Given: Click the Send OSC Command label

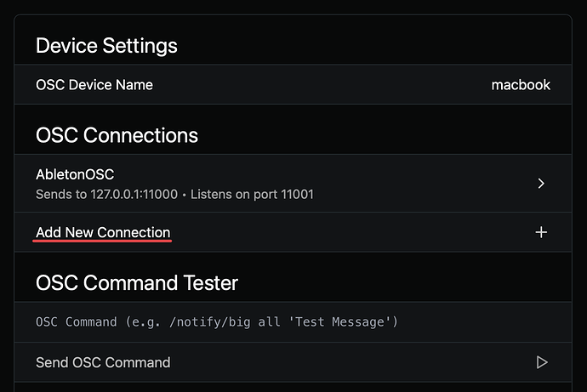Looking at the screenshot, I should [x=103, y=362].
